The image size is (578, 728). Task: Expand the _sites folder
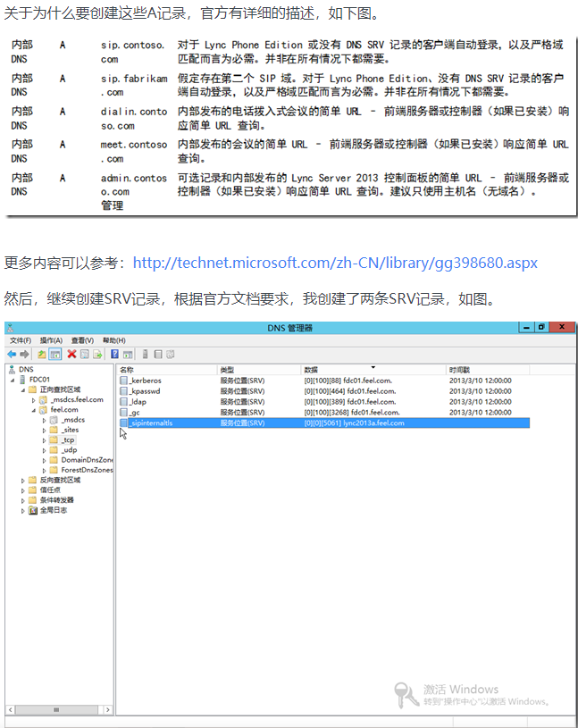click(44, 431)
